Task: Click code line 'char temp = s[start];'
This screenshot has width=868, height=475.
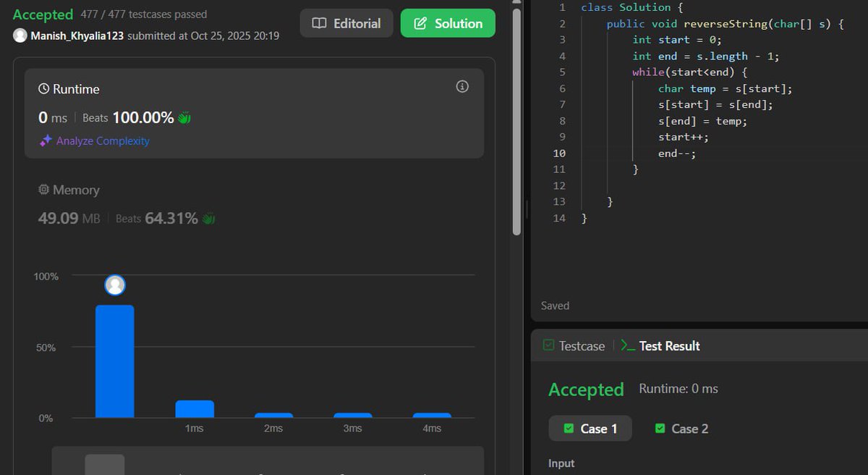Action: [x=726, y=88]
